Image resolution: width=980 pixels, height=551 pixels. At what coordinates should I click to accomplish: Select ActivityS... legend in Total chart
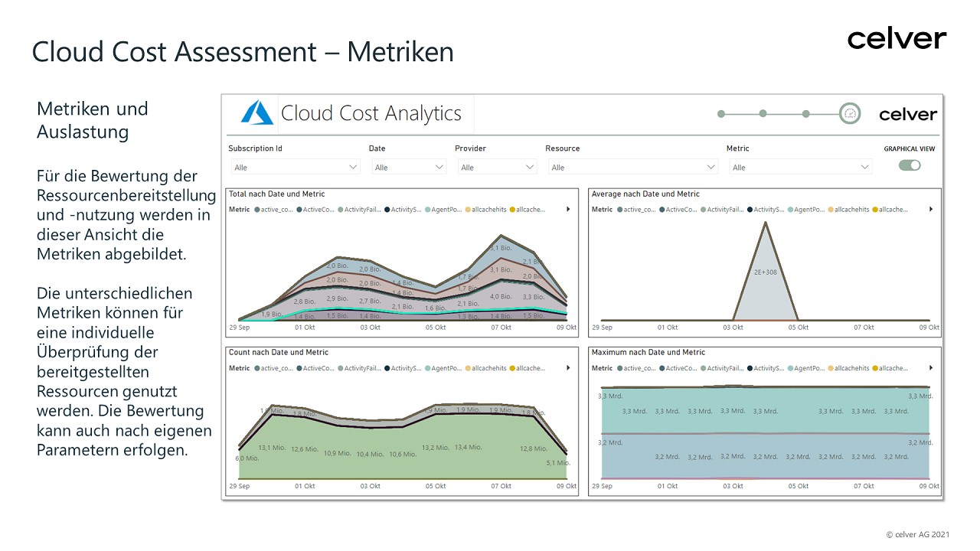[403, 210]
